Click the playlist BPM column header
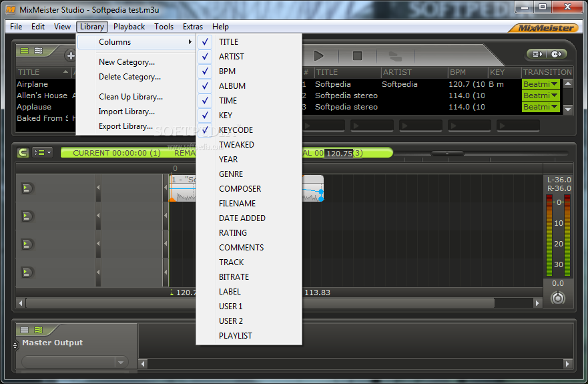Image resolution: width=588 pixels, height=384 pixels. (x=467, y=72)
